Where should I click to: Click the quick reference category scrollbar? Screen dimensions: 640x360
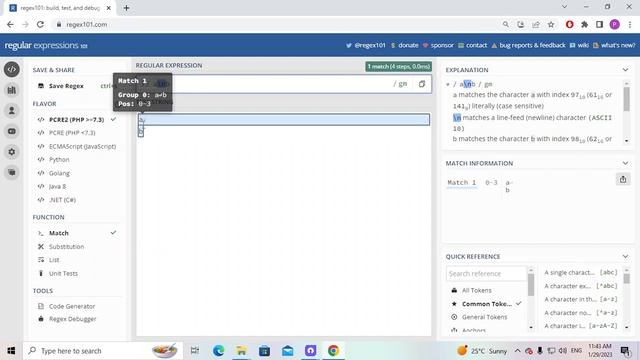[531, 284]
